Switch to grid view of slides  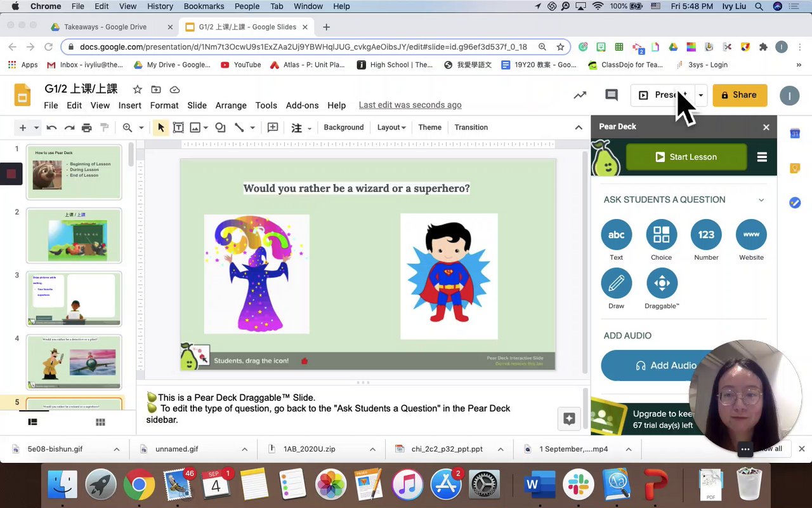(x=100, y=422)
